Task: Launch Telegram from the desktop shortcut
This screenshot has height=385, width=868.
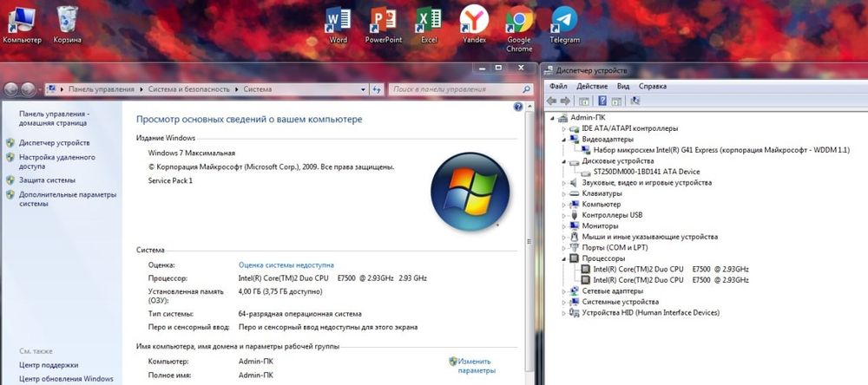Action: coord(565,25)
